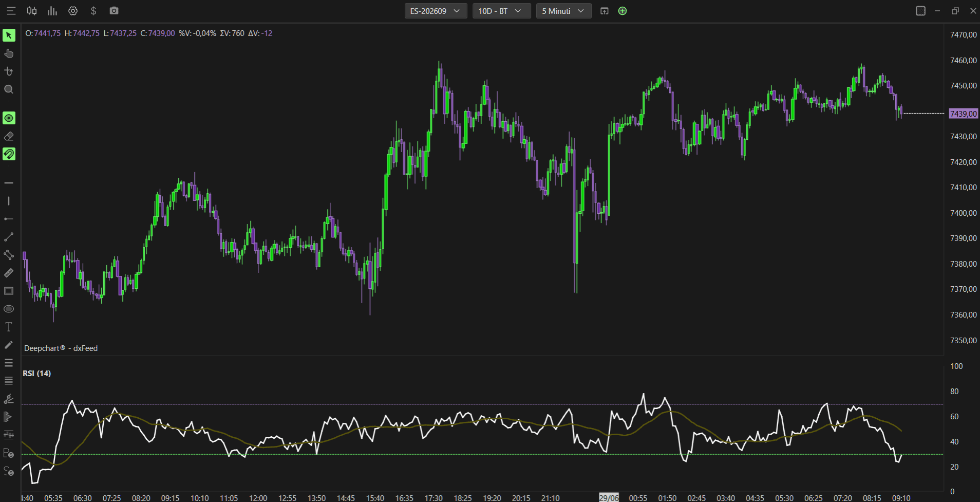
Task: Take a chart screenshot with the camera icon
Action: click(114, 11)
